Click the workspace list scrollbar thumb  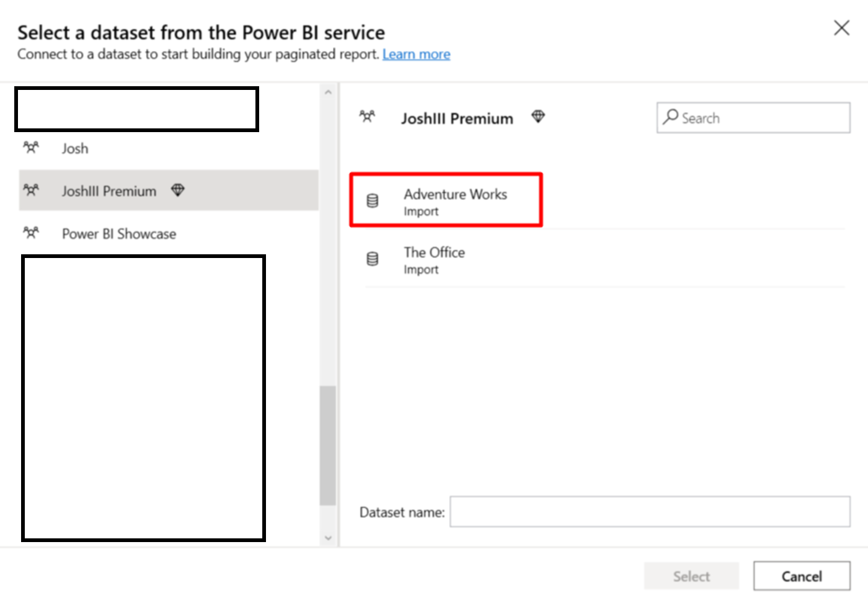click(x=328, y=445)
